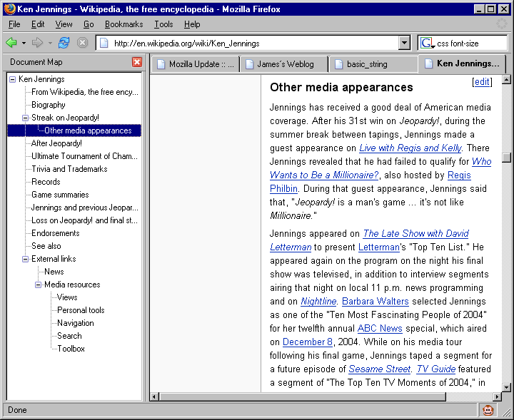Click the grey Forward arrow button
The image size is (514, 420).
point(37,43)
